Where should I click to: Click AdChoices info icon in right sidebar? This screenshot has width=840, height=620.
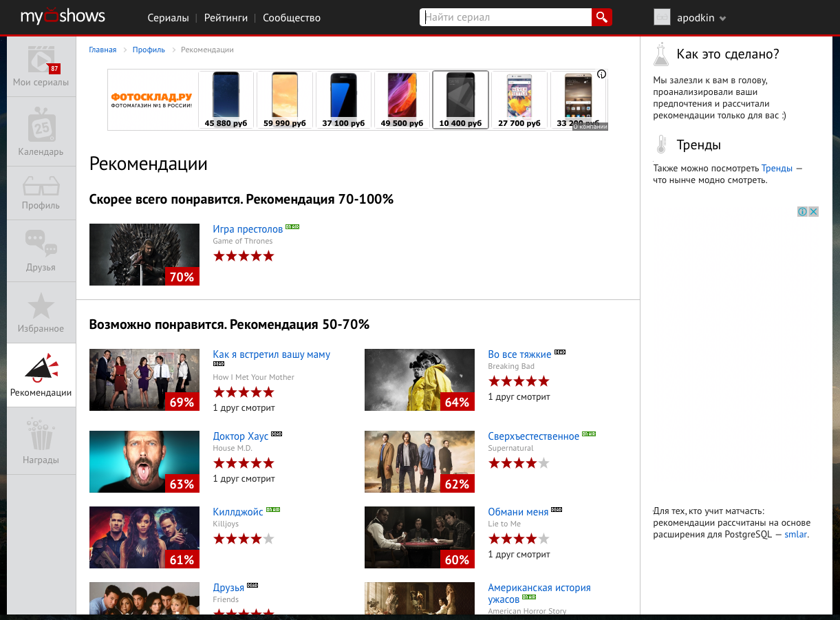(802, 211)
